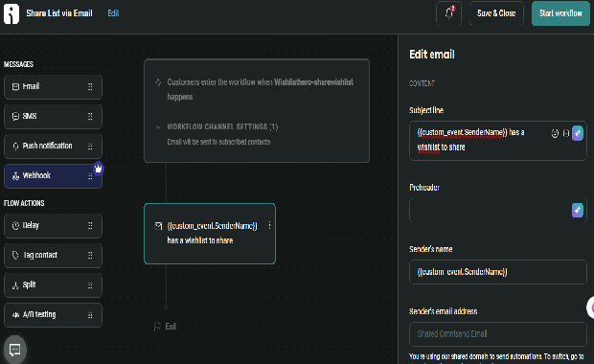Open the notifications bell icon
The width and height of the screenshot is (594, 364).
[449, 13]
